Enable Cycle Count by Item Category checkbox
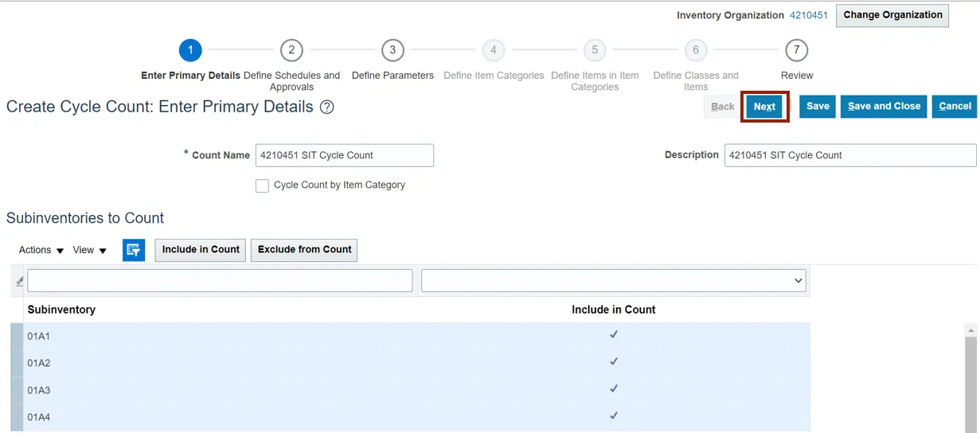Image resolution: width=980 pixels, height=433 pixels. point(262,185)
